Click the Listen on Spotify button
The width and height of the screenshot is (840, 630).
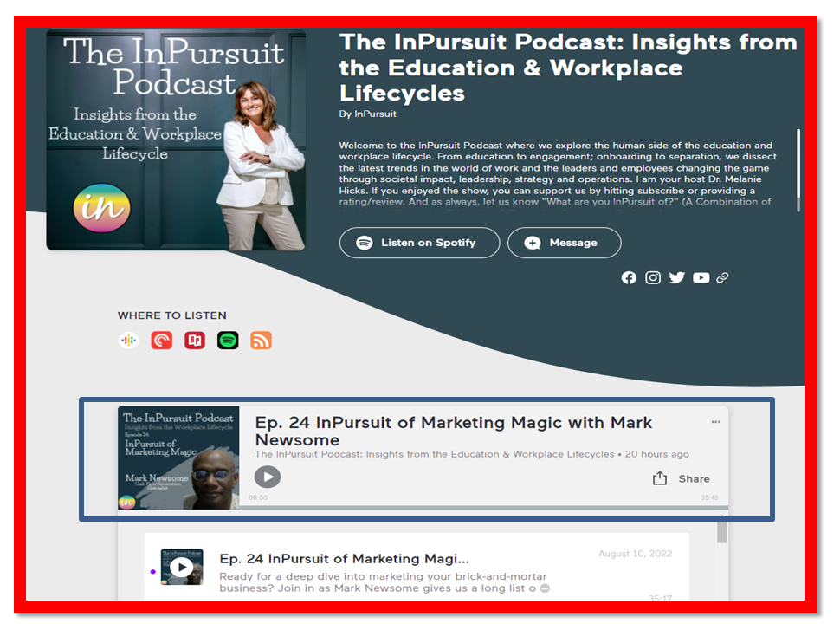tap(419, 243)
